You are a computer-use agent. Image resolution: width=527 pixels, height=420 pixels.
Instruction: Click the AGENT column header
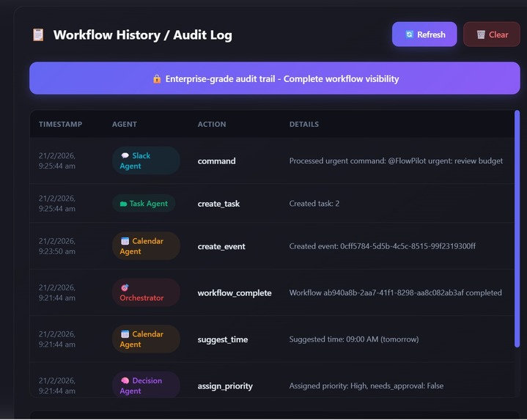click(x=125, y=125)
